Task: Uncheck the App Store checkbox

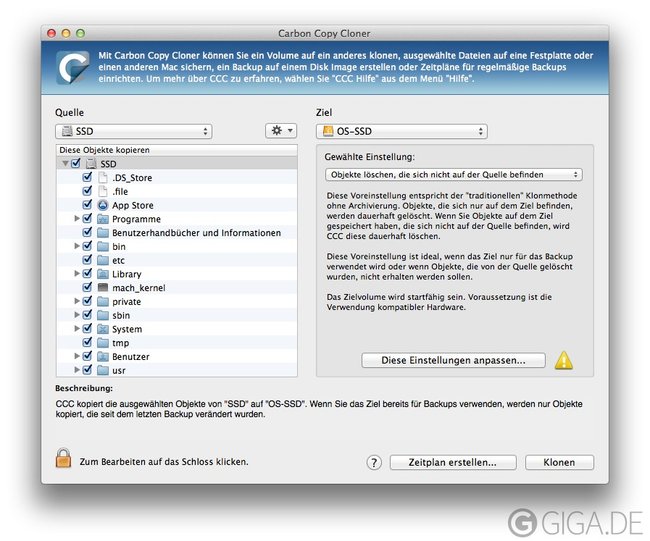Action: click(x=87, y=204)
